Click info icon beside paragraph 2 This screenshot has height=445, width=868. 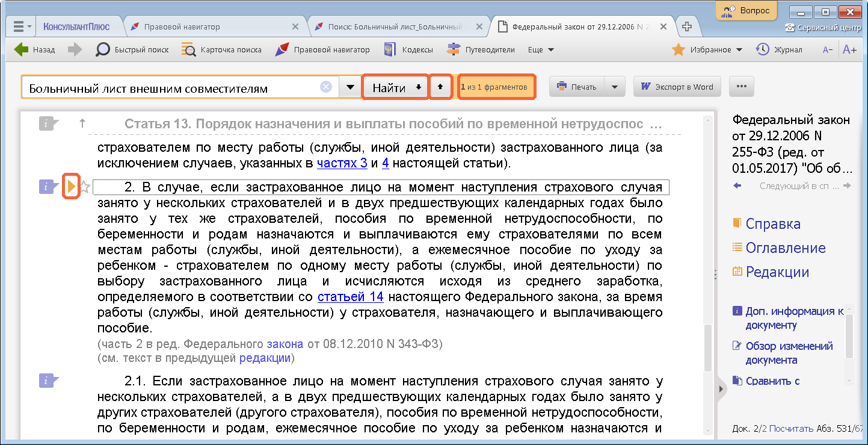[49, 187]
